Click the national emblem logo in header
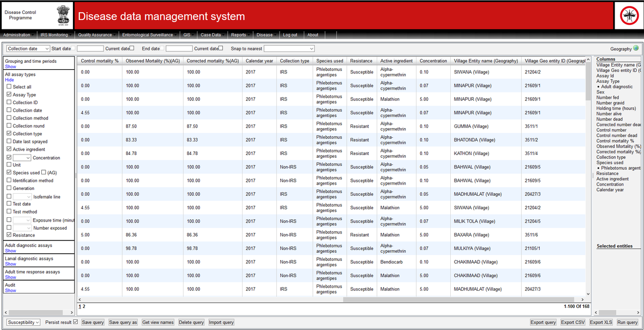Viewport: 644px width, 330px height. pyautogui.click(x=64, y=15)
